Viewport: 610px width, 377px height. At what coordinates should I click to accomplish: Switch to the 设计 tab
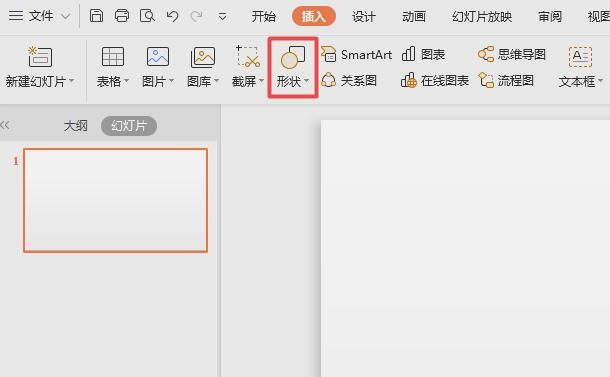point(364,16)
